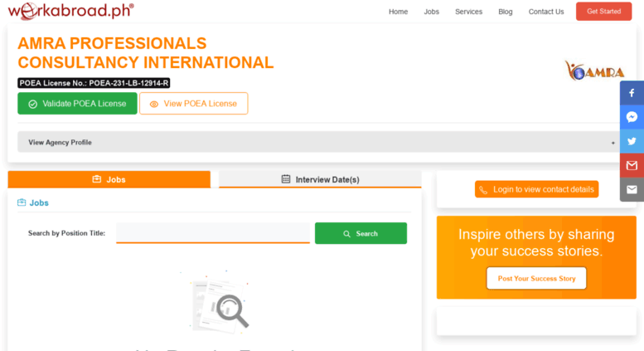The height and width of the screenshot is (351, 644).
Task: Click View POEA License button
Action: [193, 104]
